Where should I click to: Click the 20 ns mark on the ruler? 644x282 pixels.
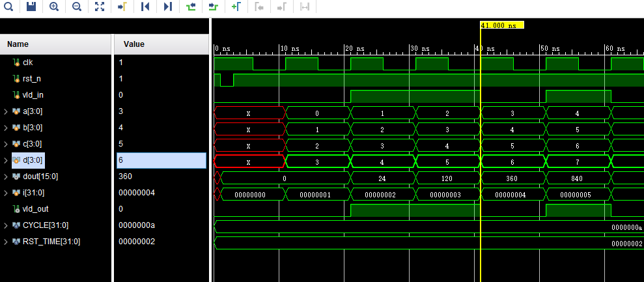pos(354,49)
